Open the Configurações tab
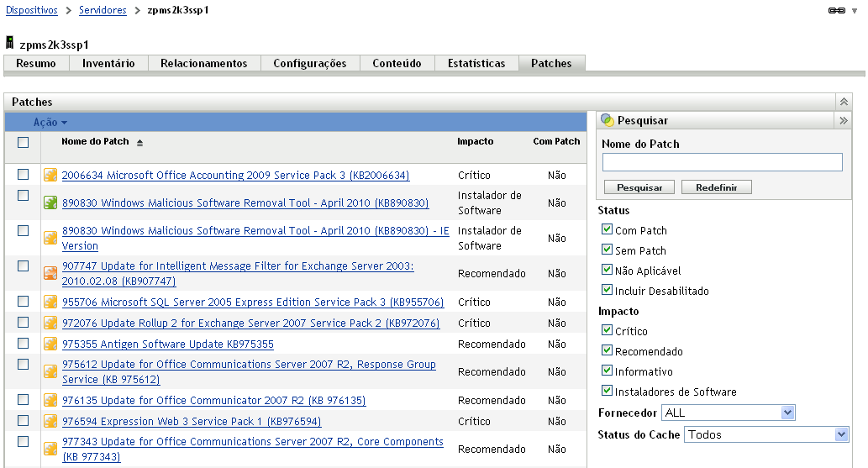 (310, 63)
